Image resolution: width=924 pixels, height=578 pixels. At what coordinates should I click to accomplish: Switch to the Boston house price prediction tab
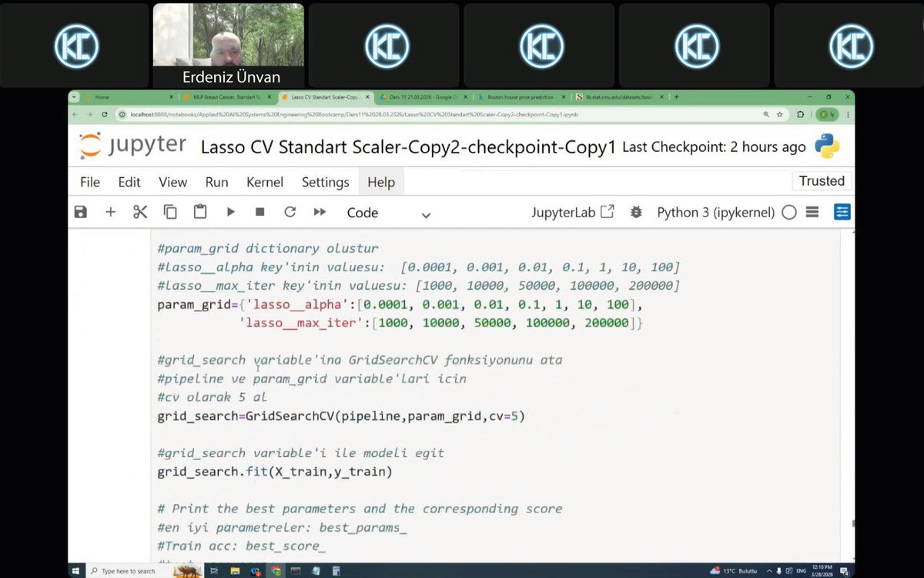point(521,97)
